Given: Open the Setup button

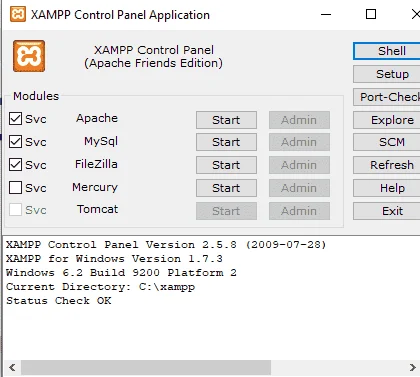Looking at the screenshot, I should click(387, 74).
